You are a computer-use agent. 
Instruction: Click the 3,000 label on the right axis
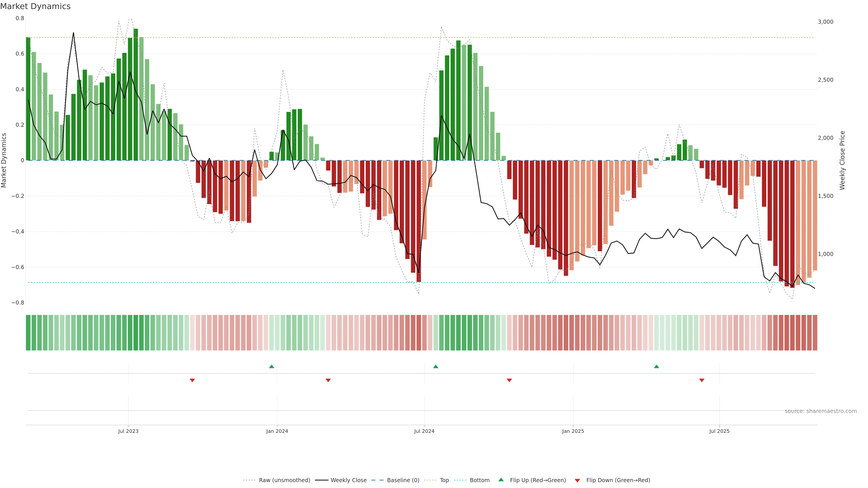826,22
